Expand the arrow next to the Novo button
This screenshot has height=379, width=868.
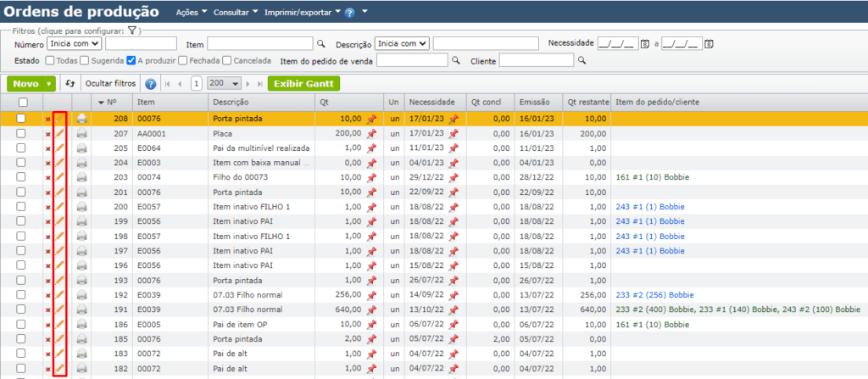pos(50,84)
